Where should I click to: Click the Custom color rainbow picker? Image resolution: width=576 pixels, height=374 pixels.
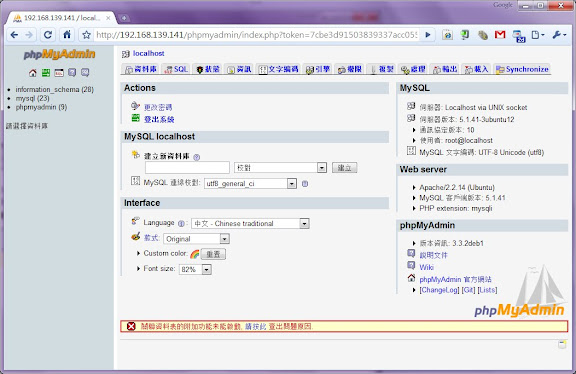195,254
